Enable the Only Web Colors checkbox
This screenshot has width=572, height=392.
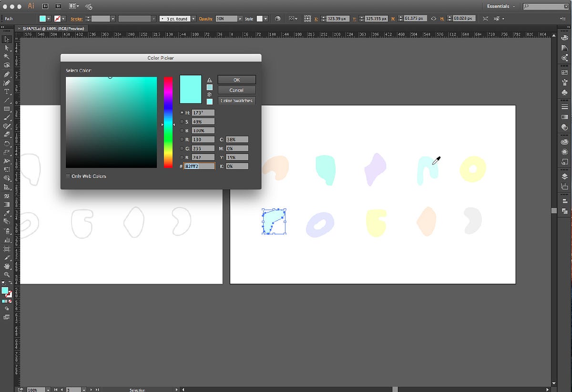pos(69,176)
